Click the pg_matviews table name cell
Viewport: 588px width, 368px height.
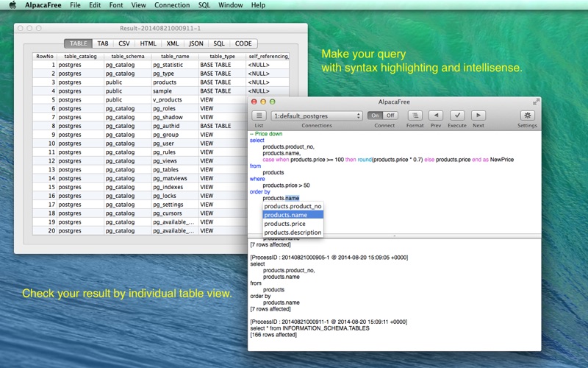175,178
